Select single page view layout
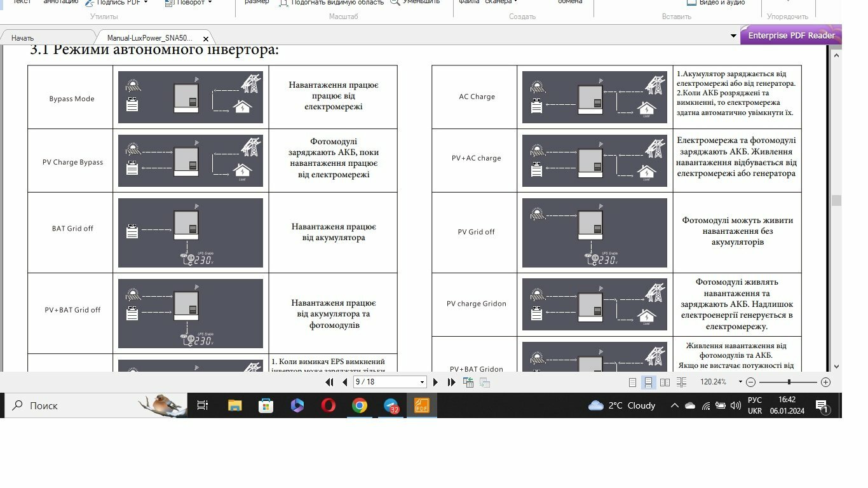868x488 pixels. [632, 382]
